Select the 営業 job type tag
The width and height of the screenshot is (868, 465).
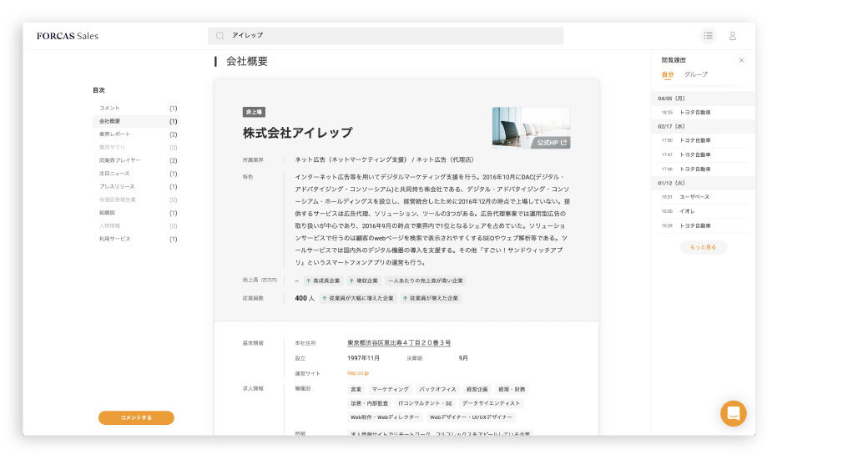coord(356,389)
